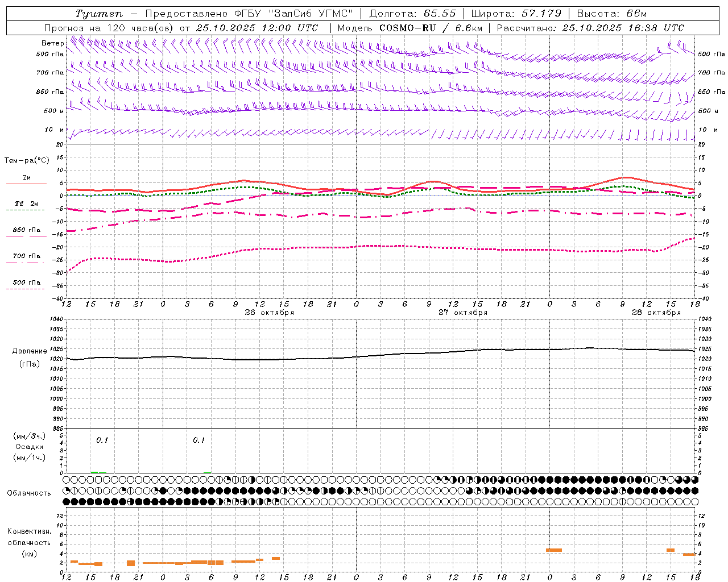
Task: Click the "26 октября" date label
Action: [269, 312]
